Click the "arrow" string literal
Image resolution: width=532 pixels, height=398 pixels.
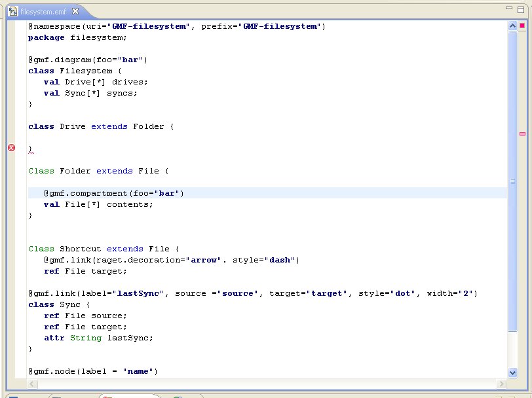tap(204, 260)
